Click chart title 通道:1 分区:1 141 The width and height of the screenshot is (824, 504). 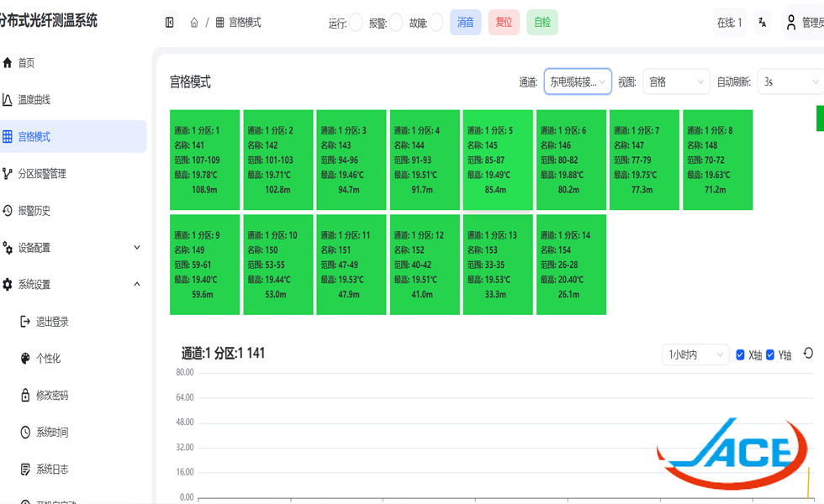[x=224, y=354]
